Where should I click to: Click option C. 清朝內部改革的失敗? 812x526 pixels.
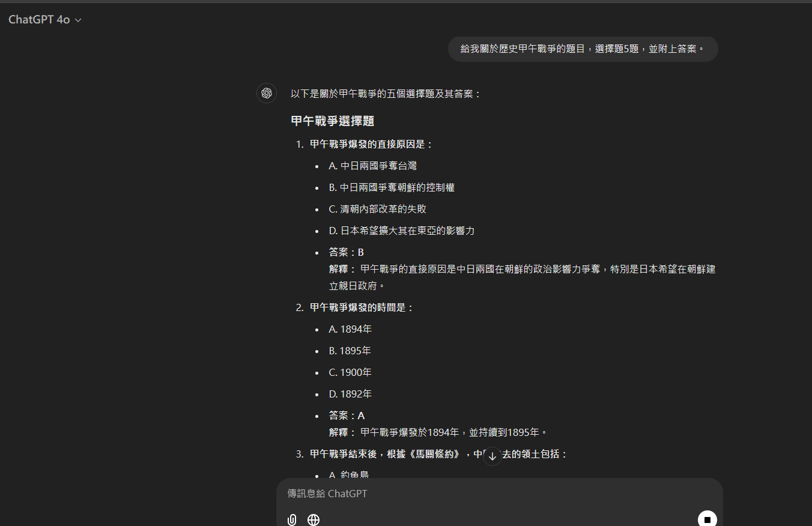tap(378, 209)
